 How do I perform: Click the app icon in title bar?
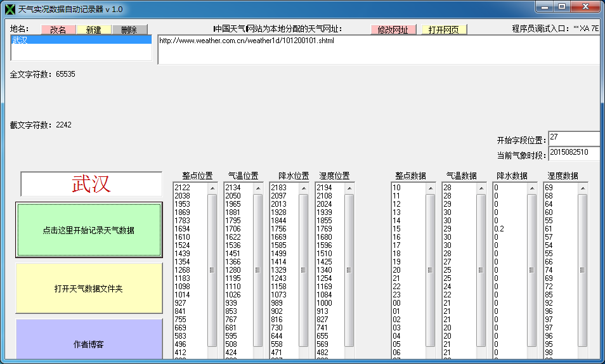coord(10,9)
